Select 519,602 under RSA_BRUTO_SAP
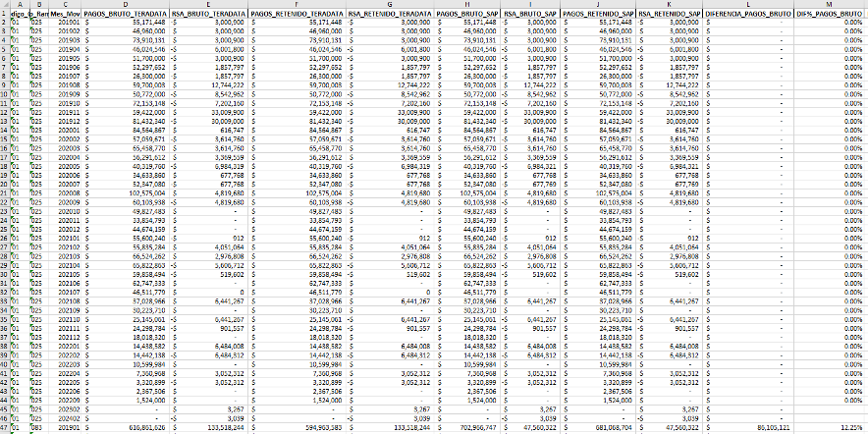This screenshot has width=868, height=434. tap(530, 274)
